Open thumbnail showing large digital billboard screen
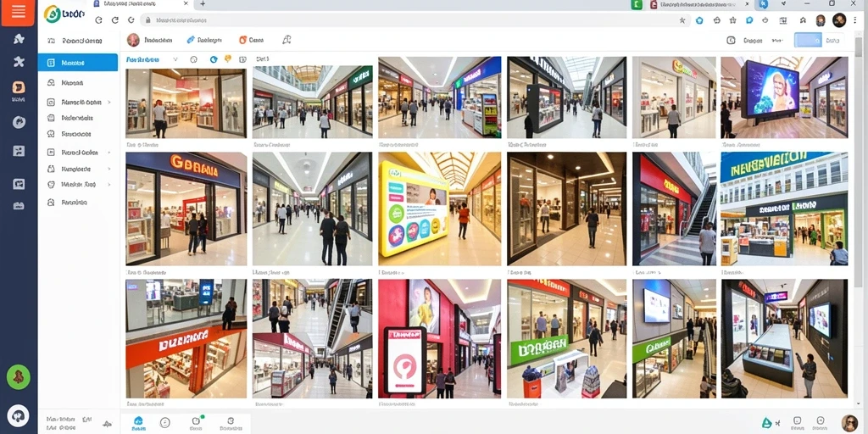 784,97
